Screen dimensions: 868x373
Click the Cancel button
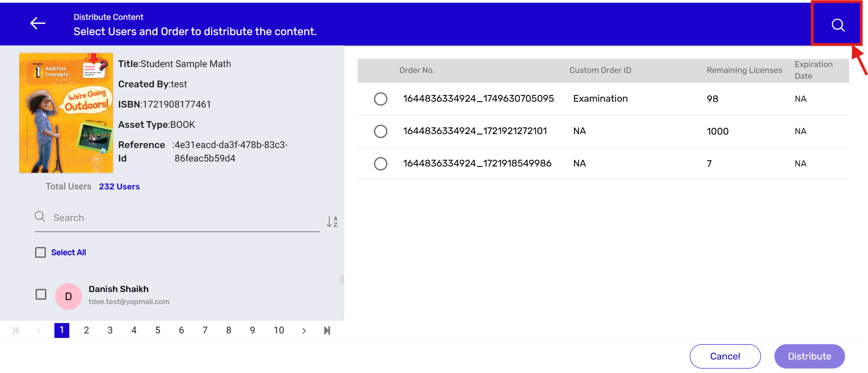725,356
